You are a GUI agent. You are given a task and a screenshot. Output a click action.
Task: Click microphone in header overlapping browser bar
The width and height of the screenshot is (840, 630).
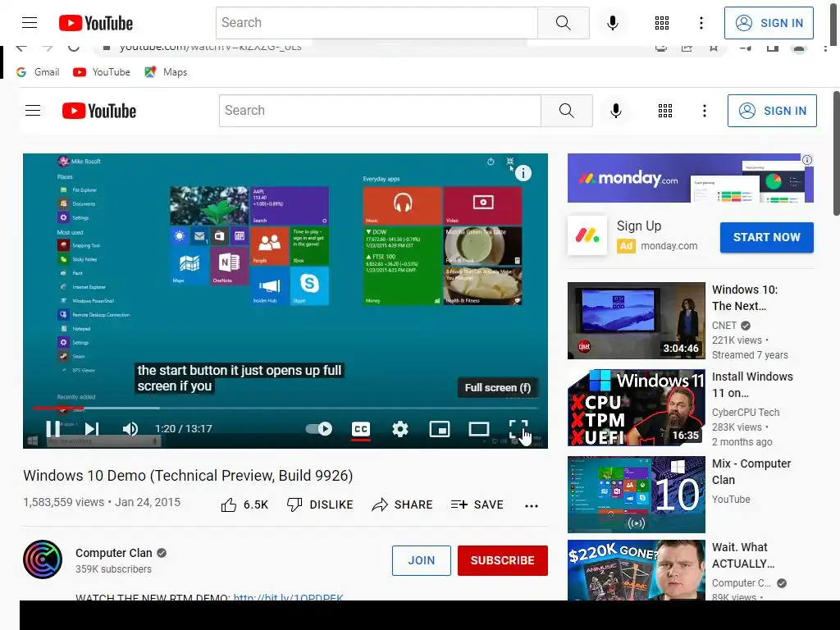613,22
